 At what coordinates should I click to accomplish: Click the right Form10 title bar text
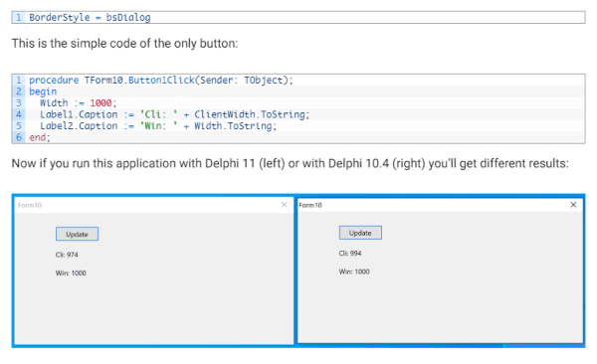pyautogui.click(x=310, y=205)
